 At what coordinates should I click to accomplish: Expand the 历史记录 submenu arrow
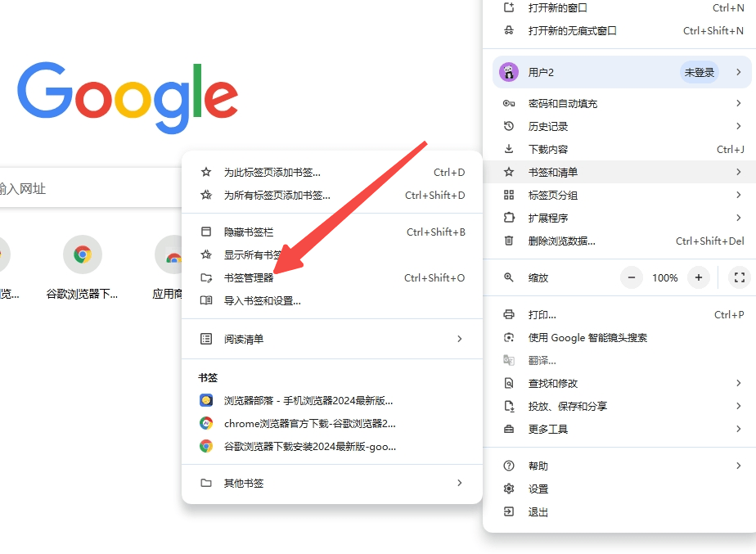[739, 126]
